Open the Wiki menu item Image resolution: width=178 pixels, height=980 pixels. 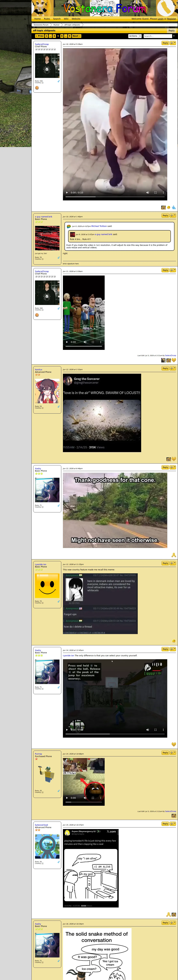pyautogui.click(x=66, y=19)
